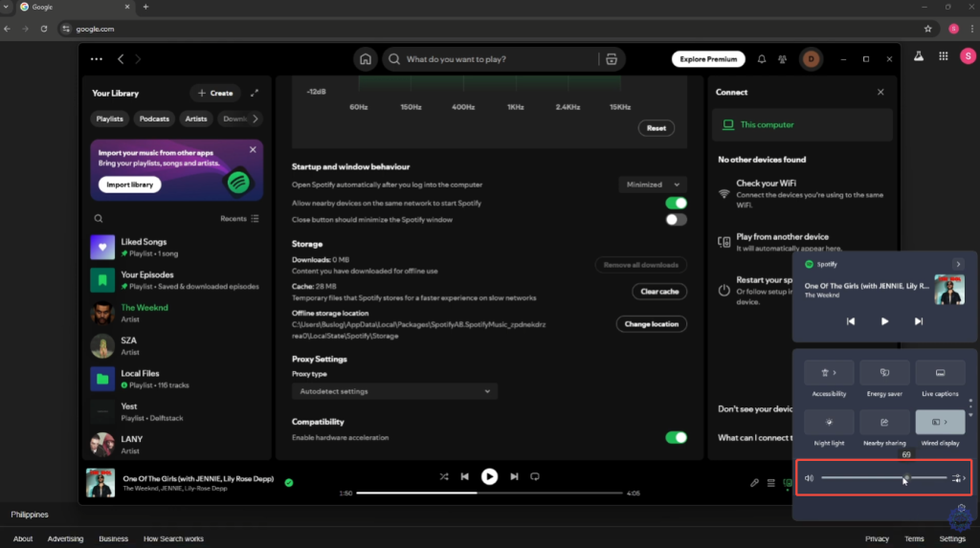Click play in Windows media flyout
The image size is (980, 548).
pos(884,321)
